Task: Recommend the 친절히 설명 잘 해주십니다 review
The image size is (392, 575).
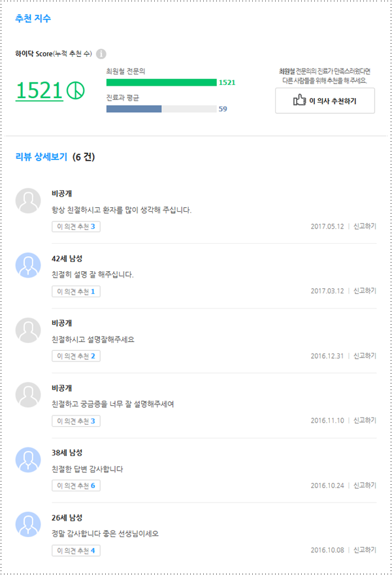Action: click(x=76, y=291)
